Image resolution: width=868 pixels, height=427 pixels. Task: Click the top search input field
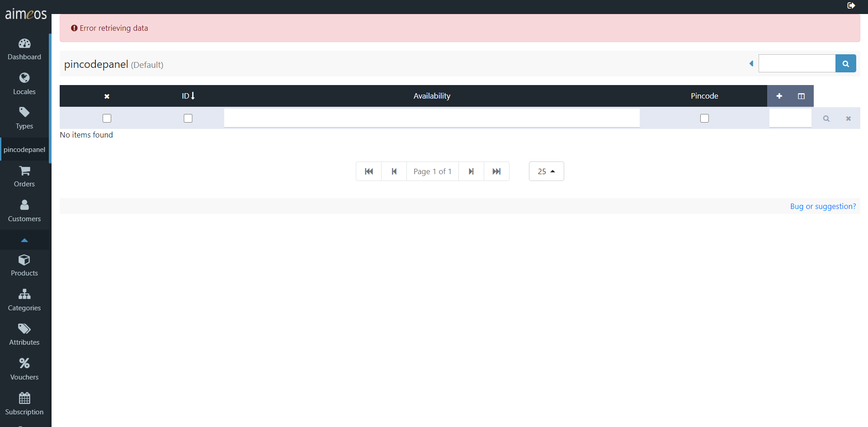(x=797, y=64)
